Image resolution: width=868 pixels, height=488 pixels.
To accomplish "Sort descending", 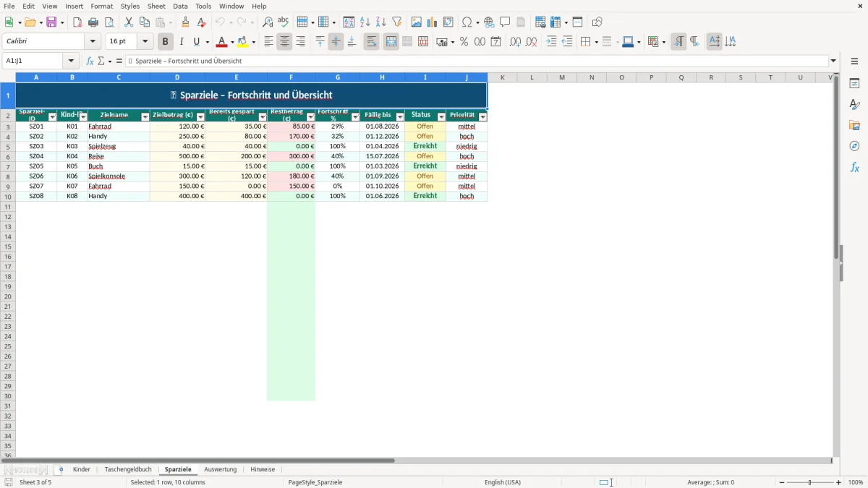I will [x=381, y=22].
